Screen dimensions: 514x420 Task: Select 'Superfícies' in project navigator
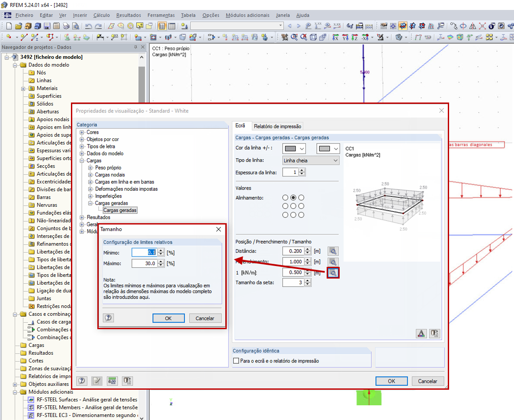coord(49,96)
